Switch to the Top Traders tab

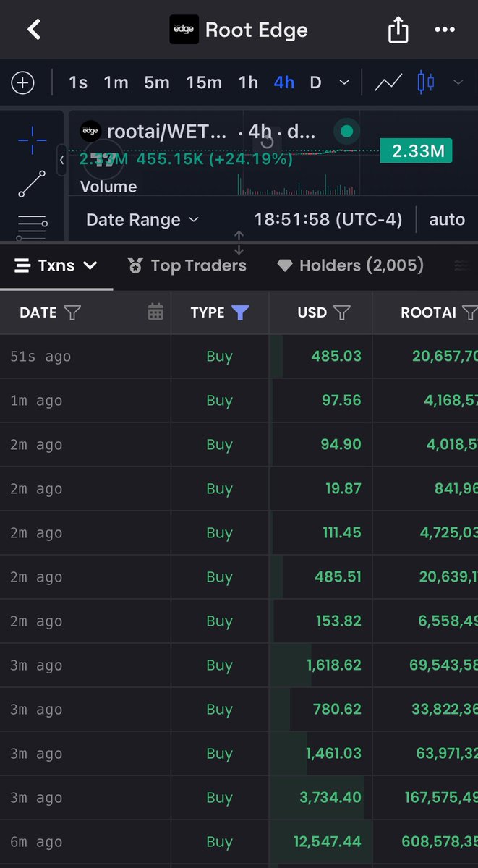pos(187,265)
